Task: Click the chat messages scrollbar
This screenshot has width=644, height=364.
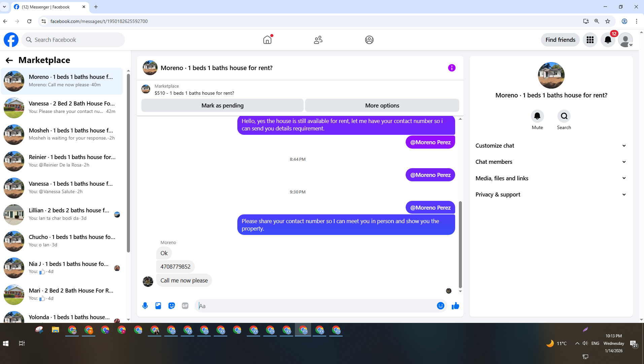Action: point(460,245)
